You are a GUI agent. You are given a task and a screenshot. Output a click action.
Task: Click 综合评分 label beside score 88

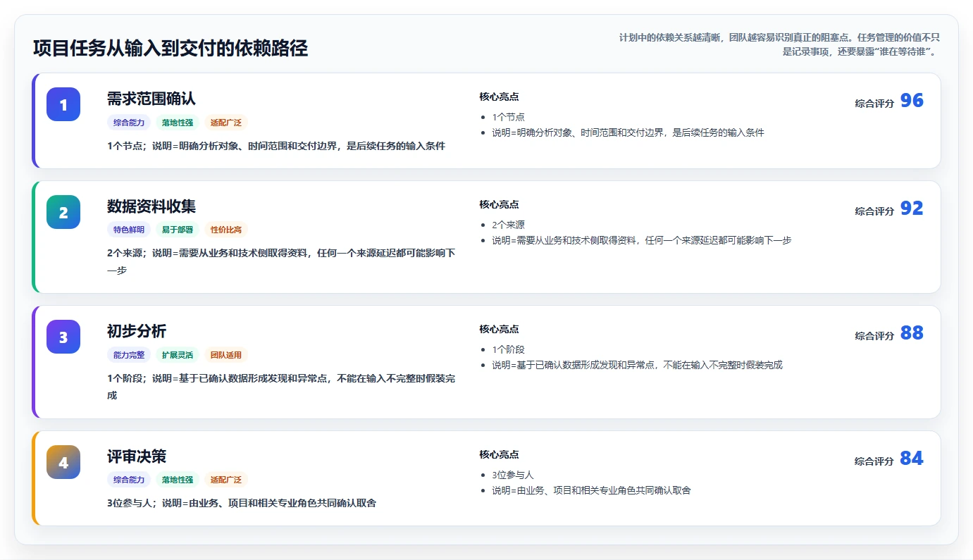pos(874,336)
